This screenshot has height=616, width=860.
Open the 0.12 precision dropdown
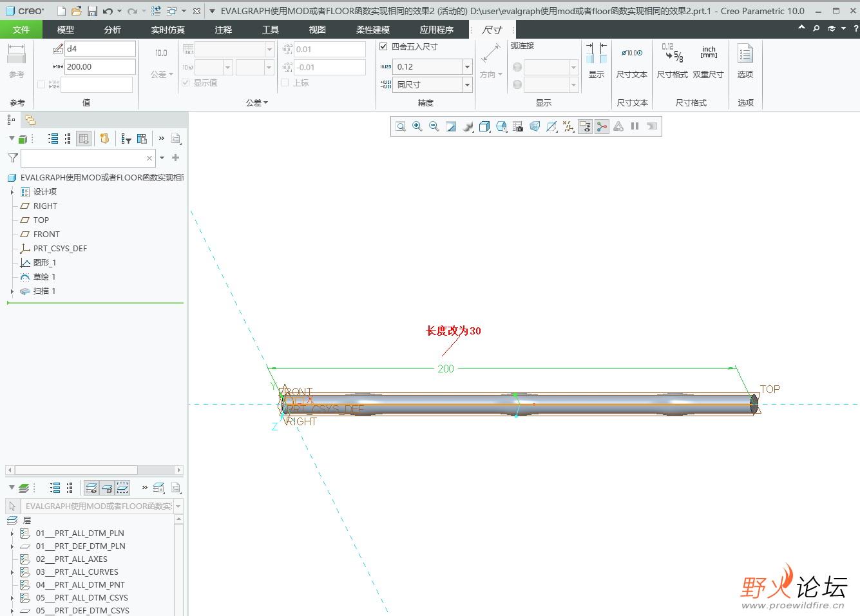point(468,66)
